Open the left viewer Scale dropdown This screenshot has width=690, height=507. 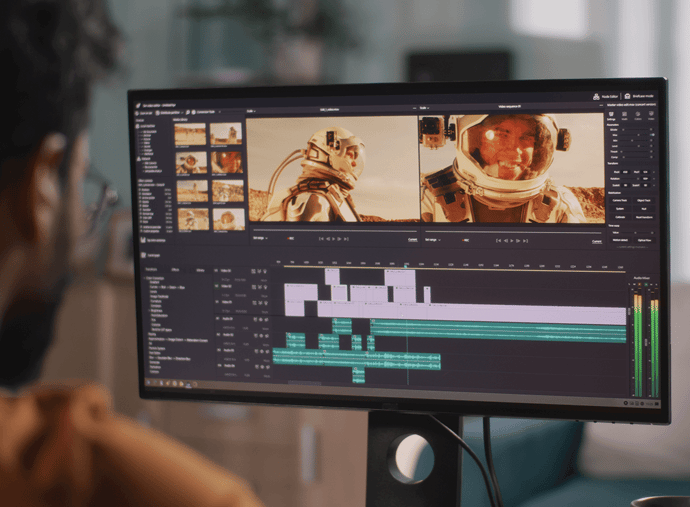pos(252,111)
